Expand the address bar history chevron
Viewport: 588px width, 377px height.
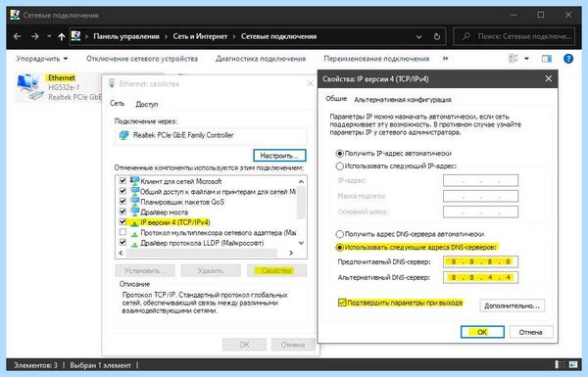click(418, 37)
